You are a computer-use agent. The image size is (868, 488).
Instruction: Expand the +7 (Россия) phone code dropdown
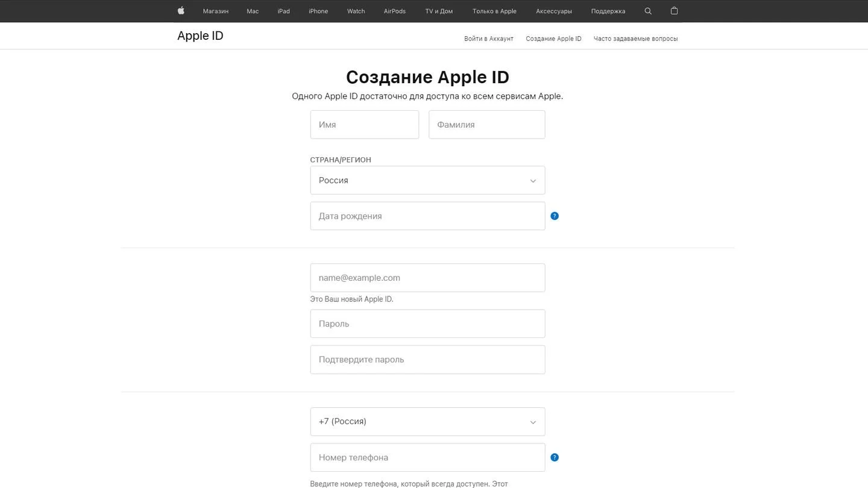click(427, 421)
